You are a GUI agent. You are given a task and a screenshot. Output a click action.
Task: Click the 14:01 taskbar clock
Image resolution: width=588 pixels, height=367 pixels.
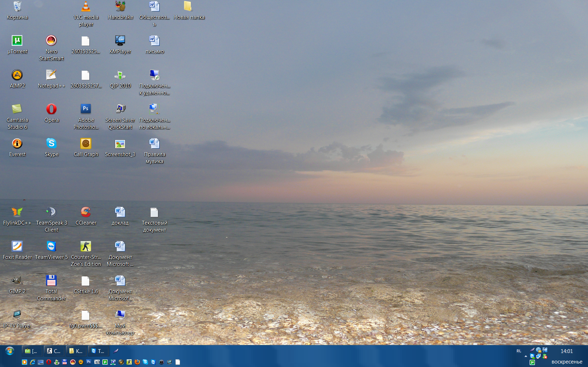click(x=567, y=351)
